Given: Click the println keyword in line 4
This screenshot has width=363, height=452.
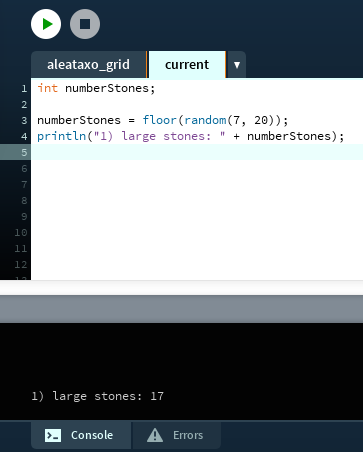Looking at the screenshot, I should click(61, 136).
